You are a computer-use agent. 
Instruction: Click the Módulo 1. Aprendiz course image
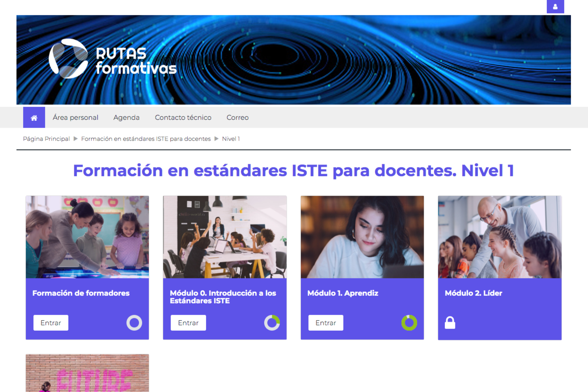coord(362,237)
